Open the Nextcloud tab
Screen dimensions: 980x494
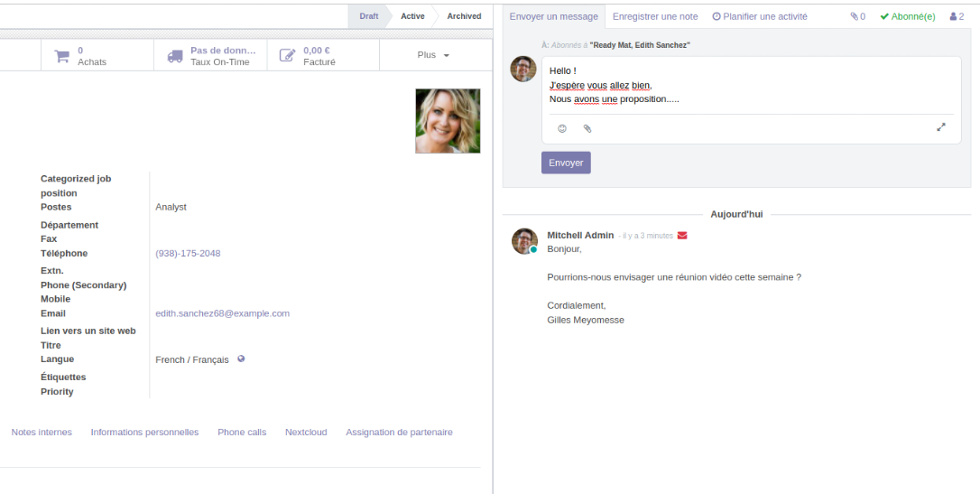[x=306, y=432]
